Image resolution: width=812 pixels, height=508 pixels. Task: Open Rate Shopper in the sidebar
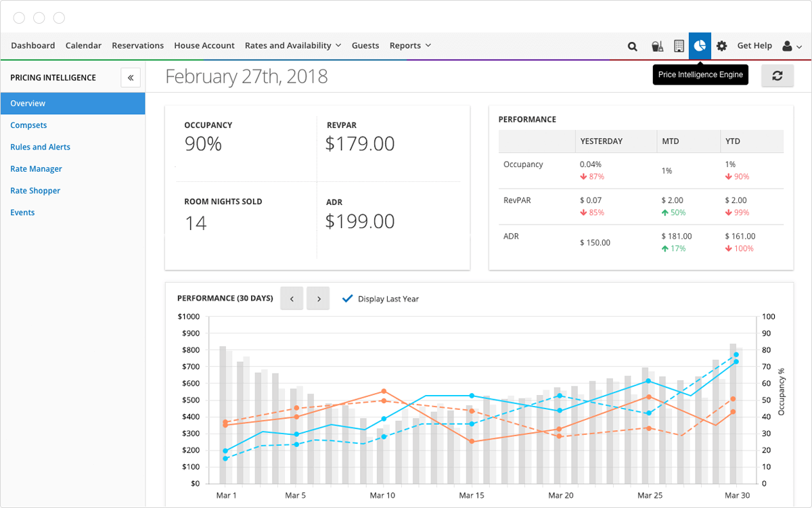coord(35,191)
